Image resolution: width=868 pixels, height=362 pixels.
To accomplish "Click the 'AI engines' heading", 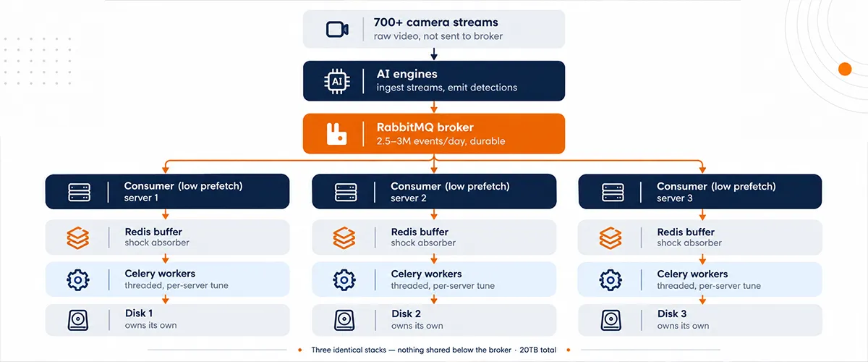I will click(407, 74).
